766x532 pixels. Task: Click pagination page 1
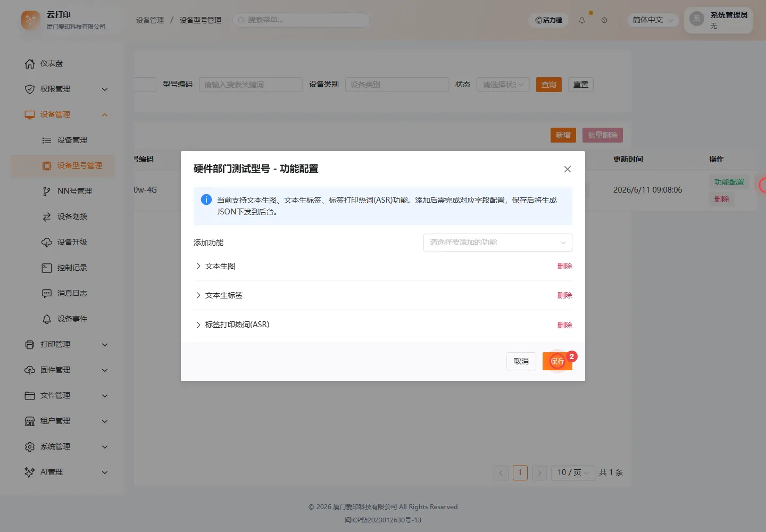520,472
